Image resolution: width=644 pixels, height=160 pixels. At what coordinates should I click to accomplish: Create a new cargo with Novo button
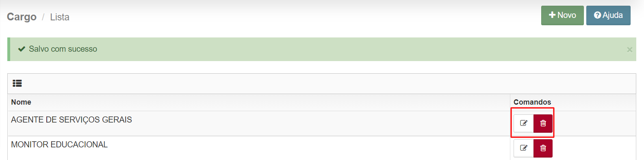[x=562, y=15]
